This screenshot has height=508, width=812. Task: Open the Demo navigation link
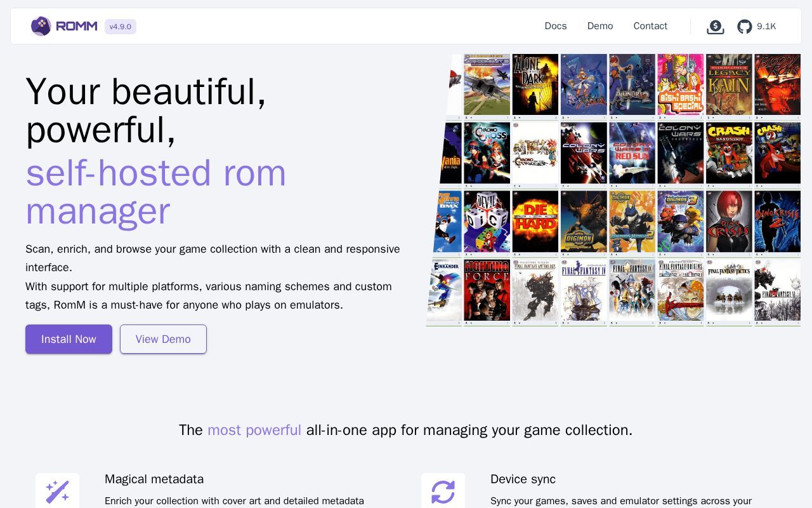coord(600,26)
